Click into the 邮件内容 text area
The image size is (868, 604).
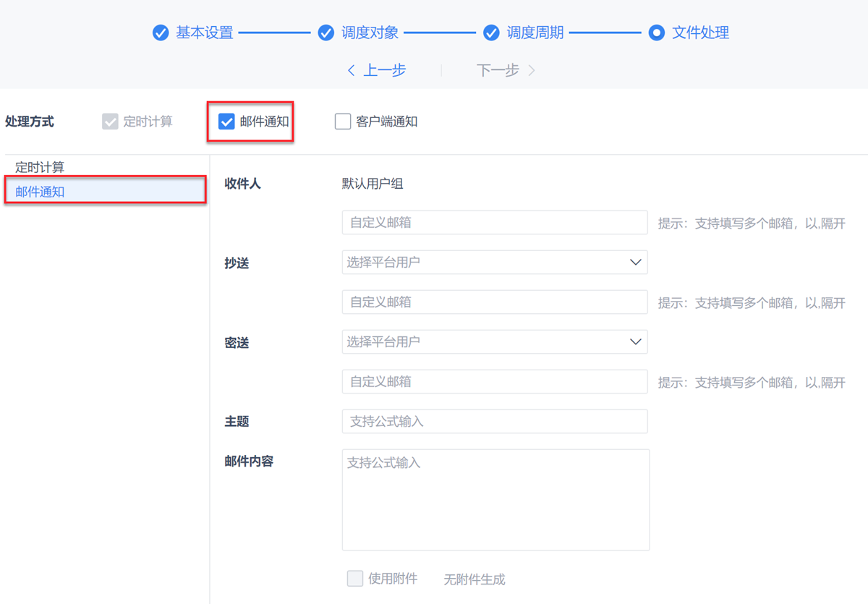(x=495, y=500)
